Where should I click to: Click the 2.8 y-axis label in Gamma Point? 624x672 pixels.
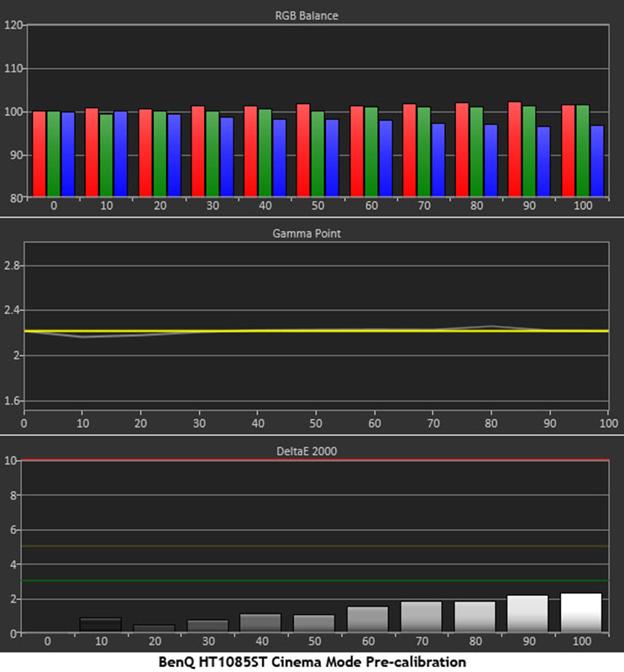click(12, 265)
